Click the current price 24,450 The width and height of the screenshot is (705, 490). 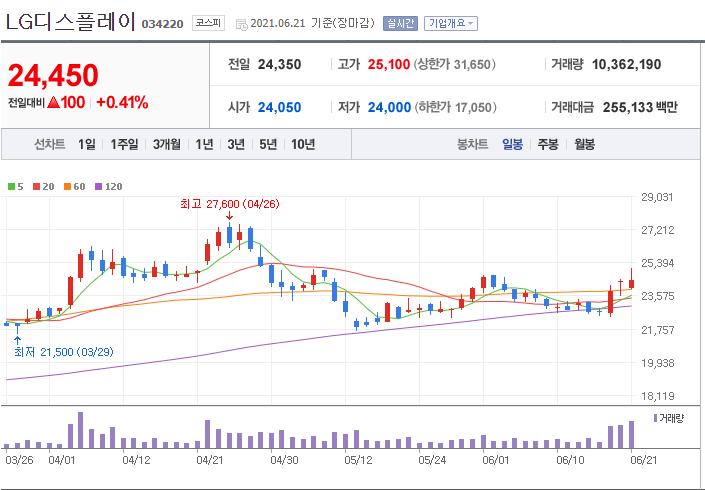pos(53,75)
